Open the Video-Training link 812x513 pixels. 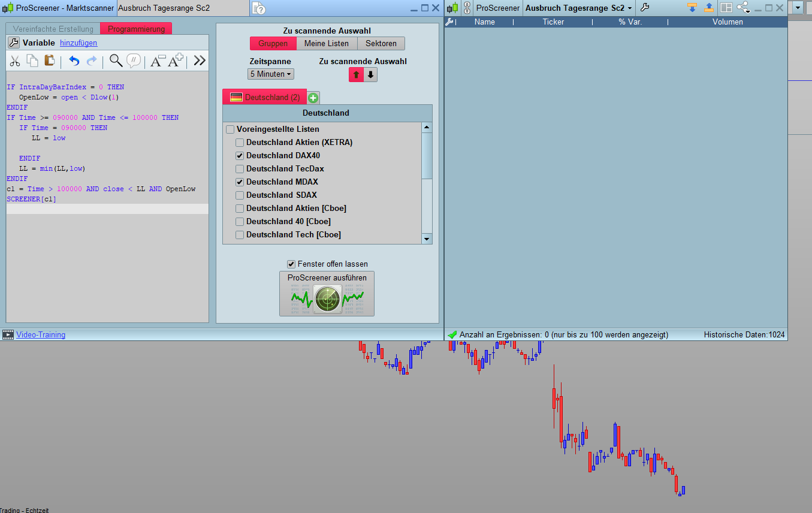[41, 335]
